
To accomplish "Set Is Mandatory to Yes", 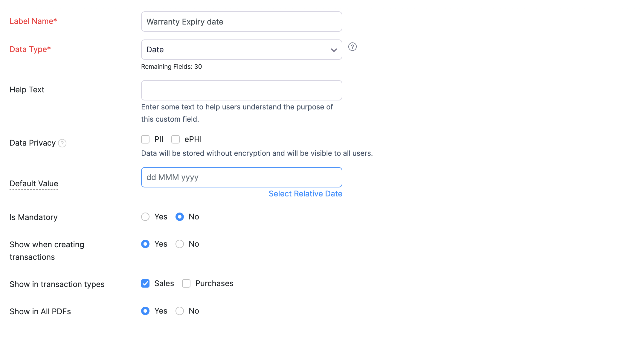I will pyautogui.click(x=145, y=217).
